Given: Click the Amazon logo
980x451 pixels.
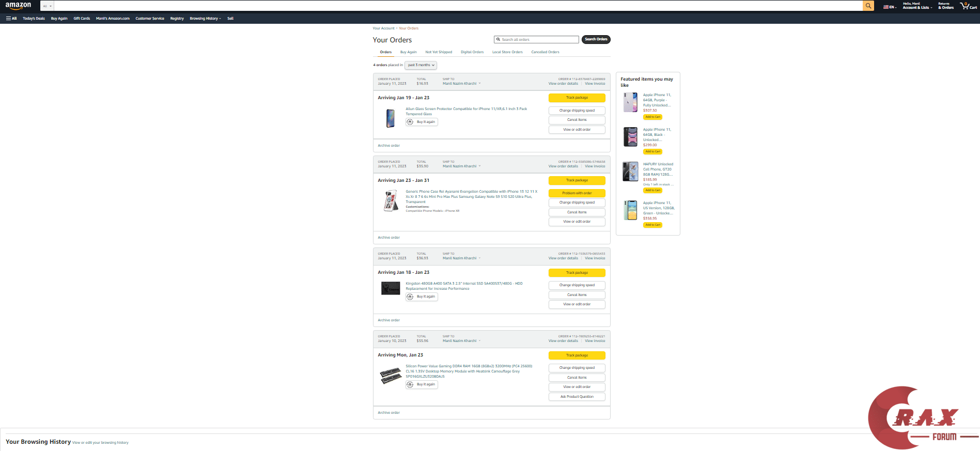Looking at the screenshot, I should tap(18, 6).
